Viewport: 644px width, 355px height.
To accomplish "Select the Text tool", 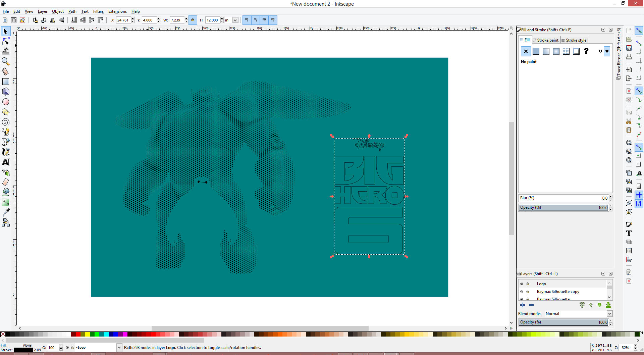I will click(x=6, y=162).
